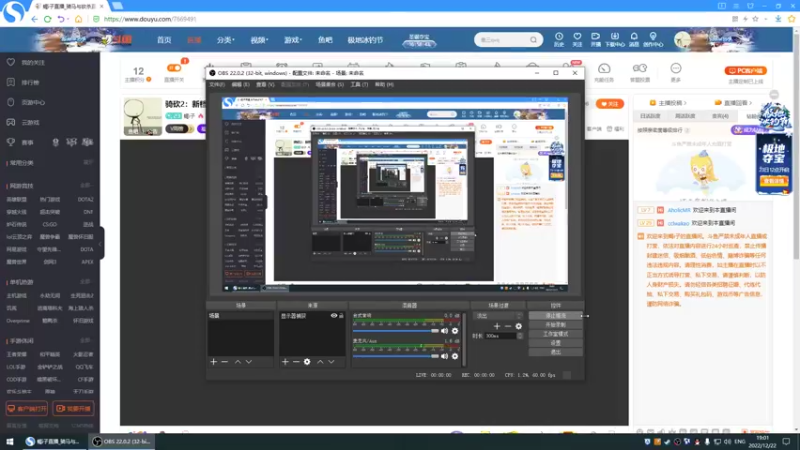Open the Help menu in OBS
The height and width of the screenshot is (450, 800).
tap(384, 85)
